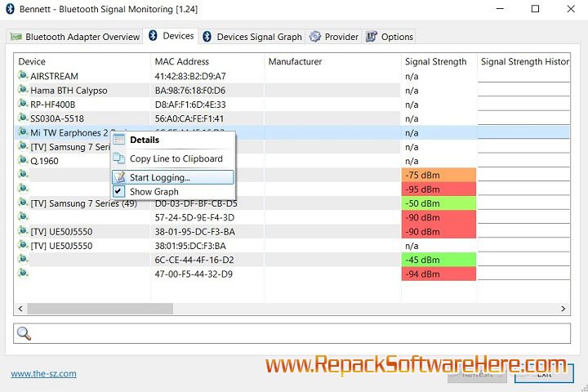This screenshot has height=392, width=588.
Task: Click the Mi TW Earphones device icon
Action: (x=23, y=132)
